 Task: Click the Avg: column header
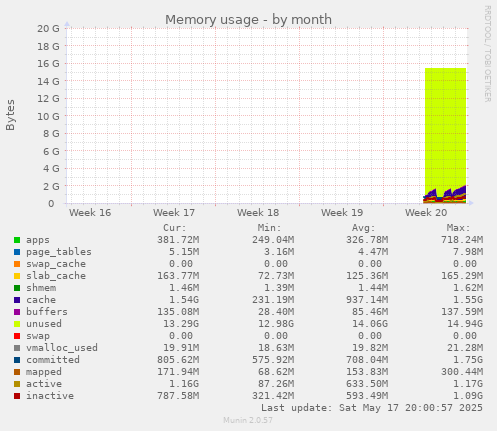pos(364,228)
